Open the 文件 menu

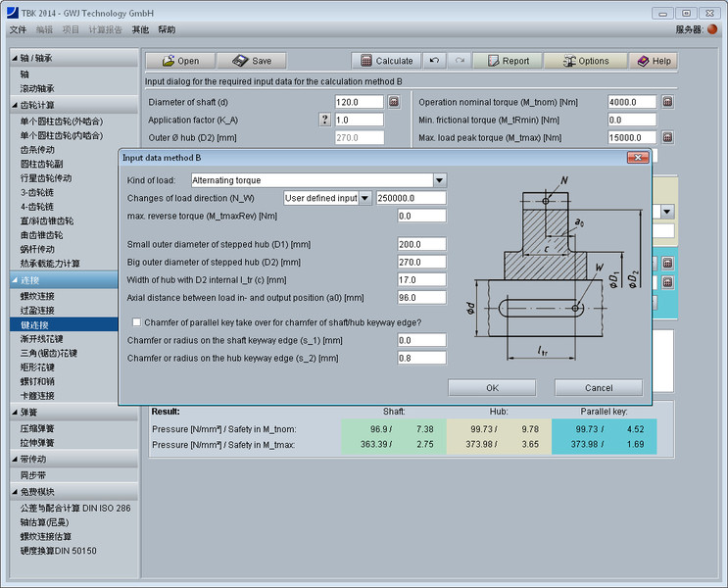(x=19, y=30)
